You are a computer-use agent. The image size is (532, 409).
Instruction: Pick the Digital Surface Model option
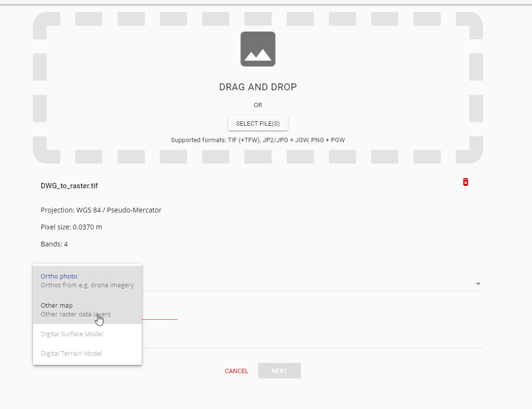click(87, 334)
